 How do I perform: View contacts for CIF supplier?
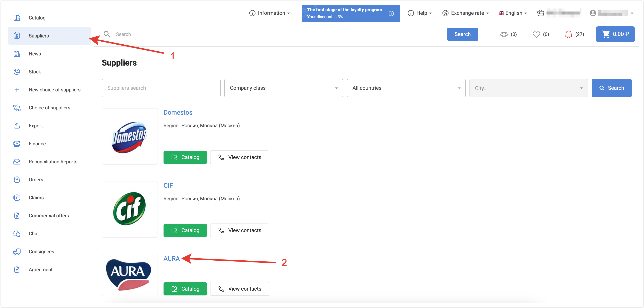(x=239, y=230)
